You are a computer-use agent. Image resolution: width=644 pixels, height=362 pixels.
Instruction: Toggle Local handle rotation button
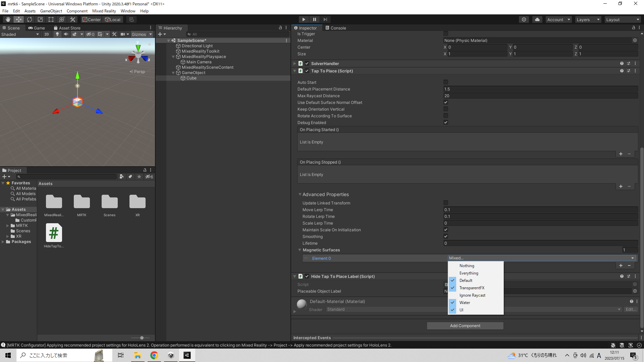point(113,19)
